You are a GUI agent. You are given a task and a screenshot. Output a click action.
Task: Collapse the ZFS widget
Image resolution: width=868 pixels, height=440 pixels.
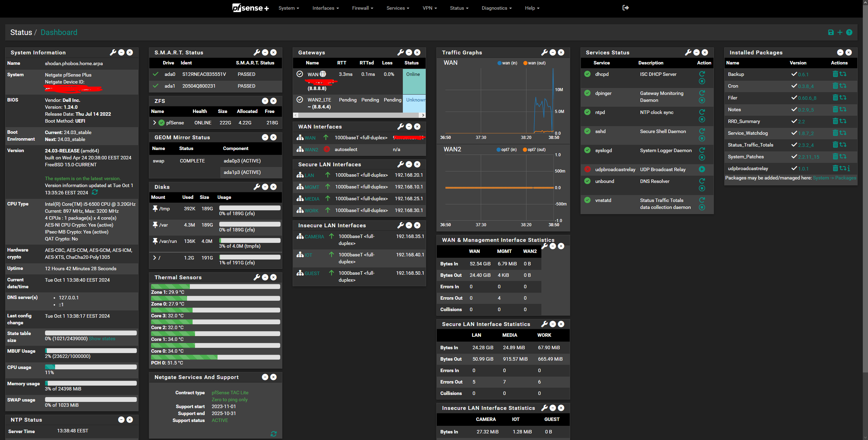(x=265, y=101)
